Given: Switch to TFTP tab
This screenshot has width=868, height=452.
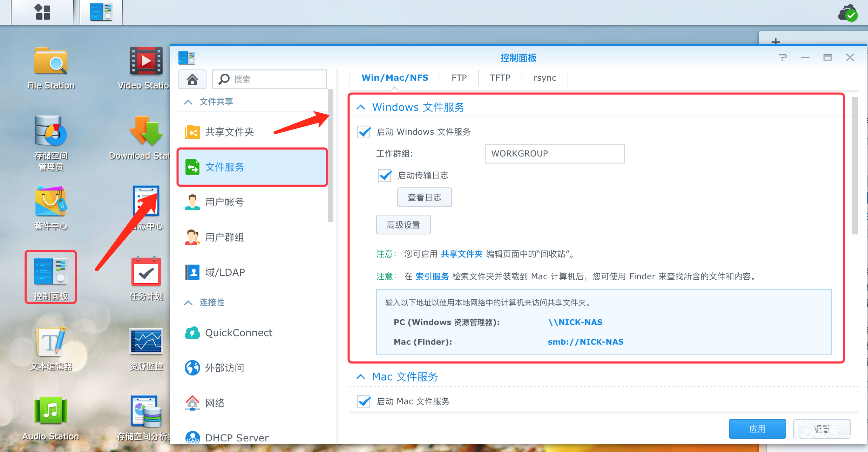Looking at the screenshot, I should 500,78.
